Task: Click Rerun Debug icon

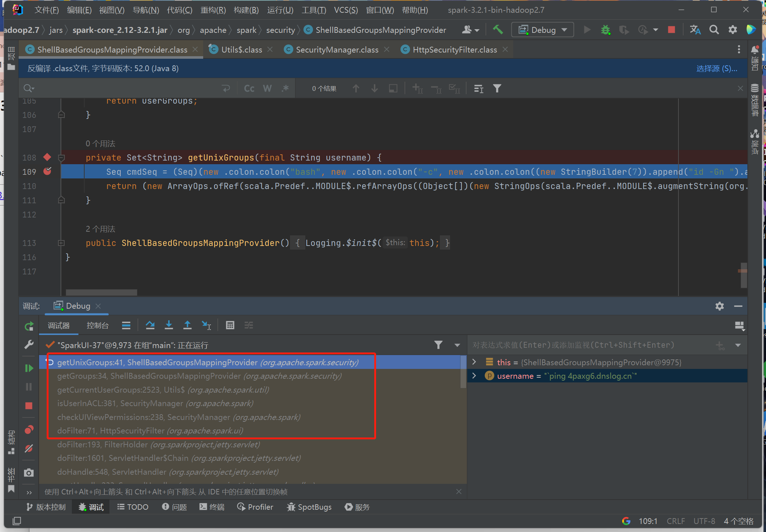Action: click(29, 326)
